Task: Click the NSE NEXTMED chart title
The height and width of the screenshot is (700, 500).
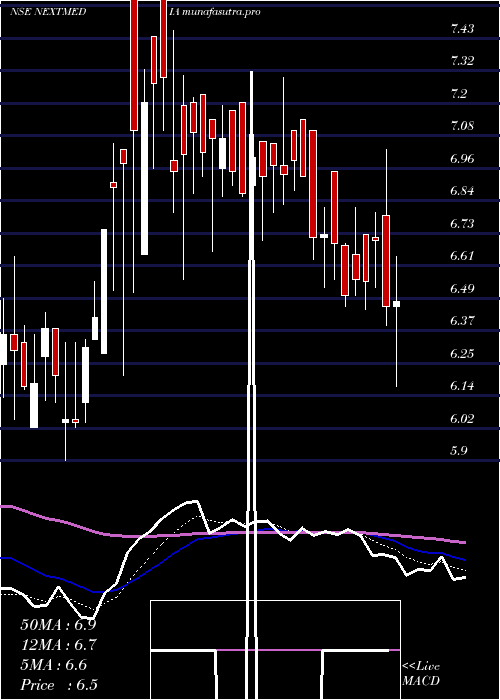Action: click(48, 12)
